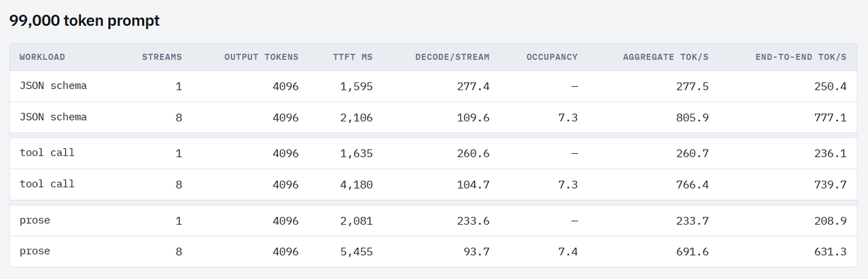Image resolution: width=868 pixels, height=279 pixels.
Task: Click the DECODE/STREAM column header
Action: coord(452,57)
